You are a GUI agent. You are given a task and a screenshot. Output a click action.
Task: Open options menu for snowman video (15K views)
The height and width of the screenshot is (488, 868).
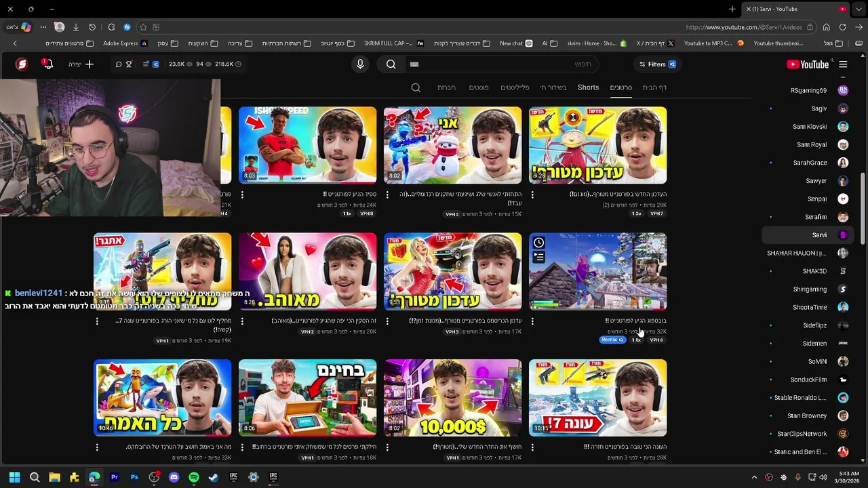387,195
